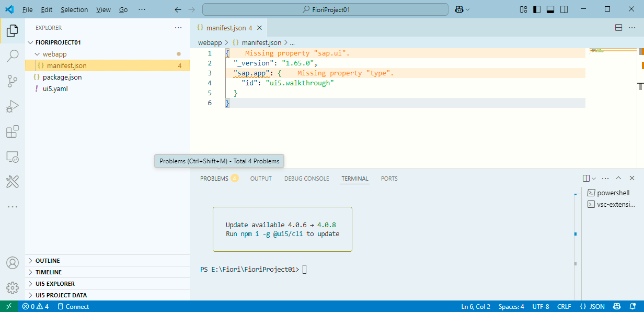Viewport: 644px width, 312px height.
Task: Open the Explorer view in activity bar
Action: [x=13, y=31]
